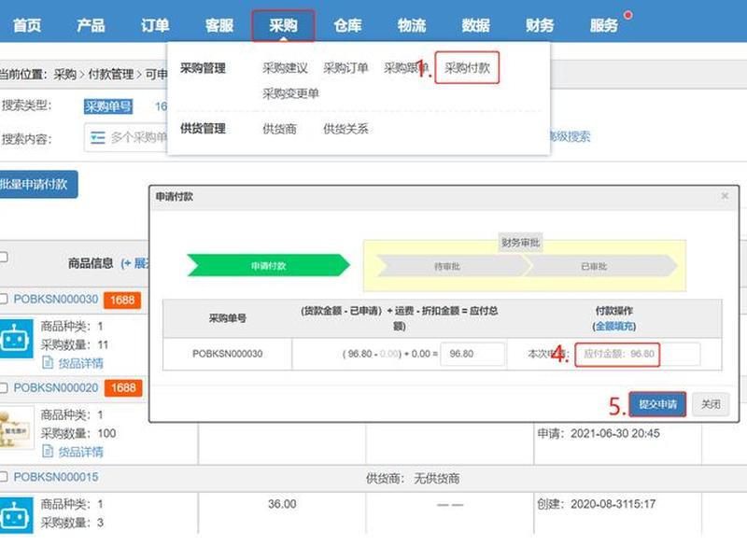Click the 应付总额 96.80 field
This screenshot has width=747, height=560.
pyautogui.click(x=472, y=354)
